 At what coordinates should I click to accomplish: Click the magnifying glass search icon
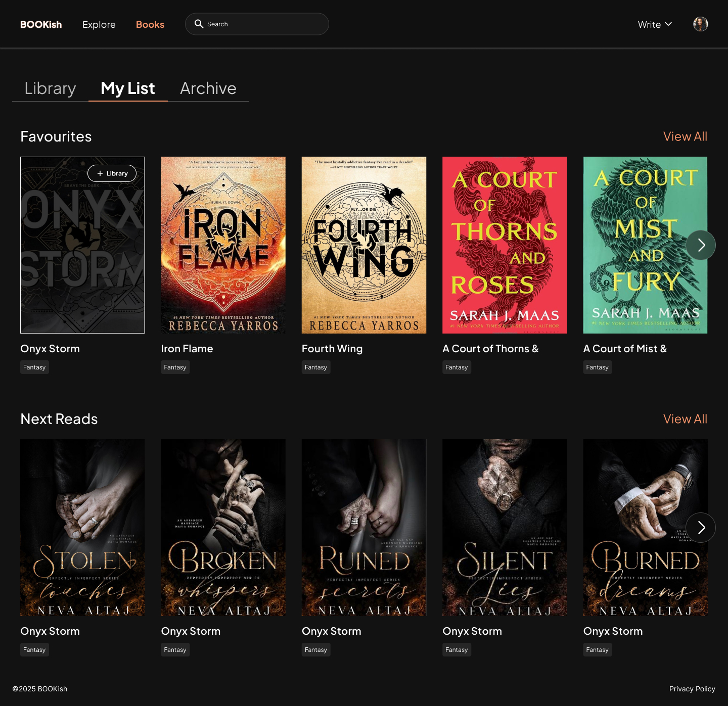click(199, 24)
